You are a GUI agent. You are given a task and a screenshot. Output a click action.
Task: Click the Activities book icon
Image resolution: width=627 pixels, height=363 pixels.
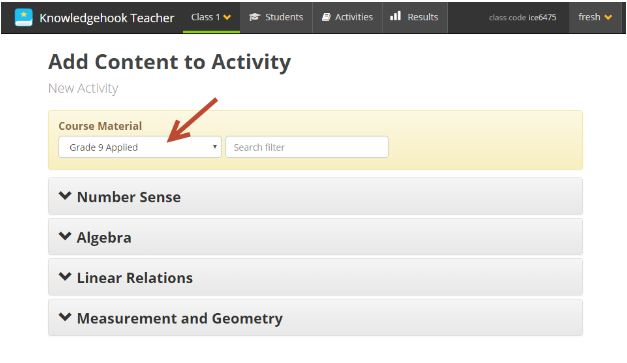tap(326, 17)
